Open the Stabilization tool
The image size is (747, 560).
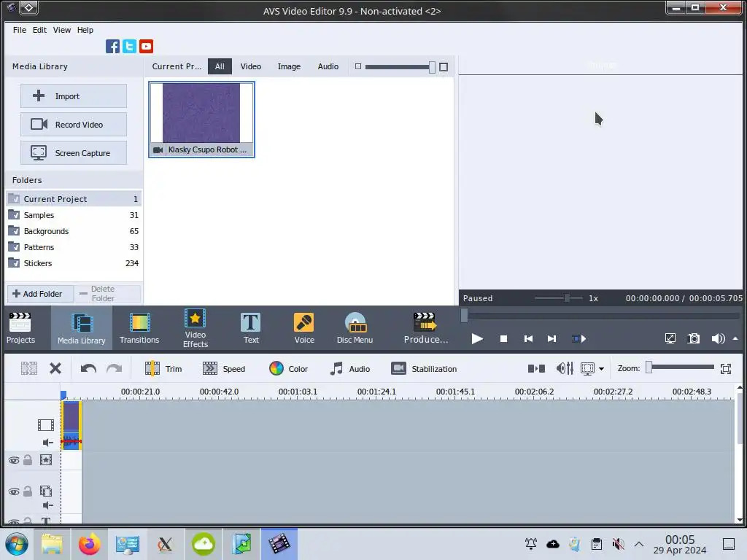click(x=424, y=368)
